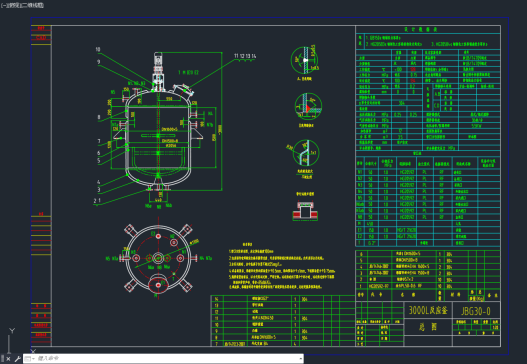Select the UCS Y-axis icon
The image size is (527, 364).
click(12, 331)
